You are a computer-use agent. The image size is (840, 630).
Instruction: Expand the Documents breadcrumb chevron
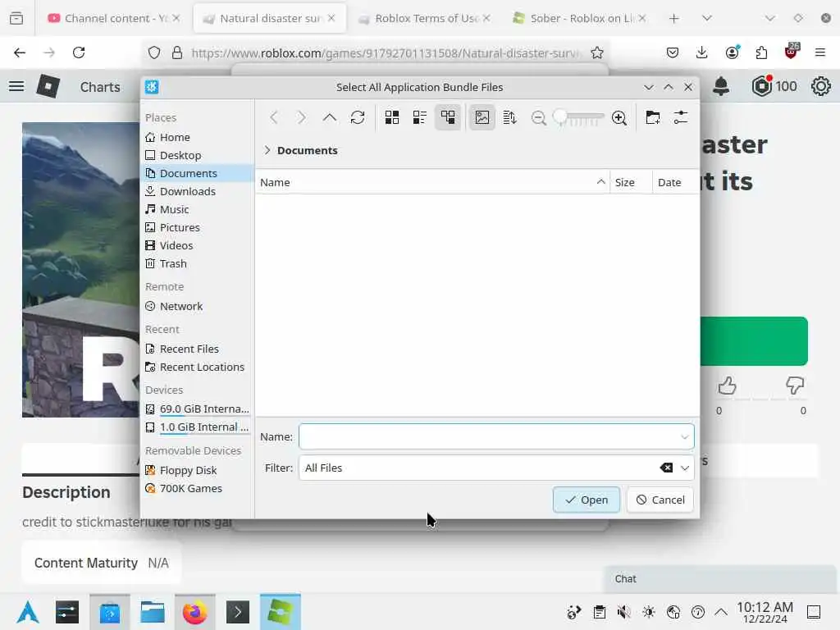click(267, 151)
